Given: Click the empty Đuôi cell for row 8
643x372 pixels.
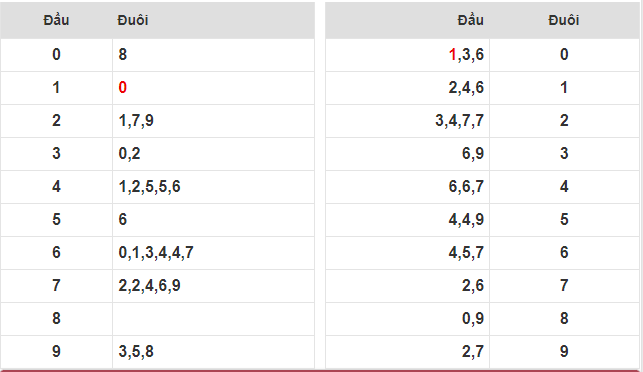Looking at the screenshot, I should coord(213,319).
